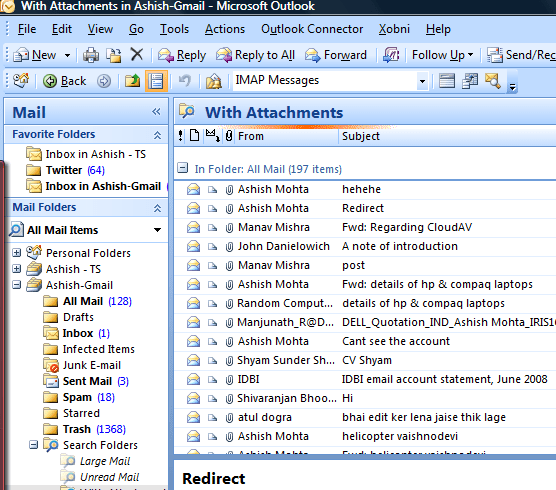Sort by Importance column header icon

point(180,136)
